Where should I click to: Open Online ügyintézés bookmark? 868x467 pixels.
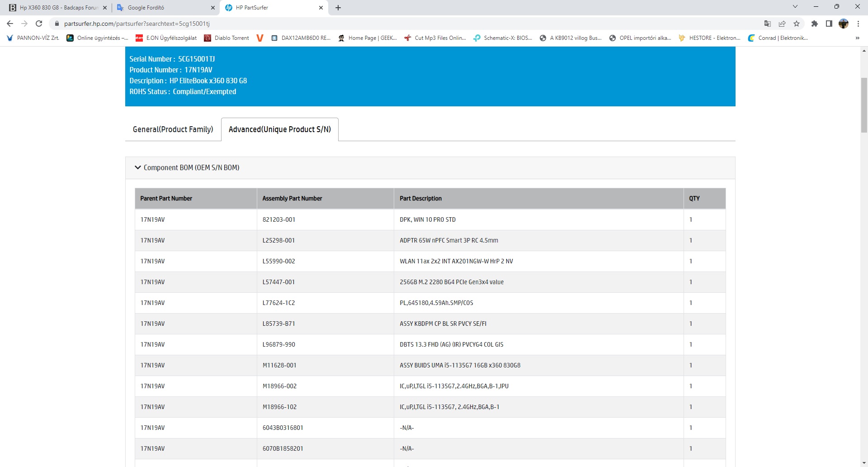pyautogui.click(x=97, y=38)
